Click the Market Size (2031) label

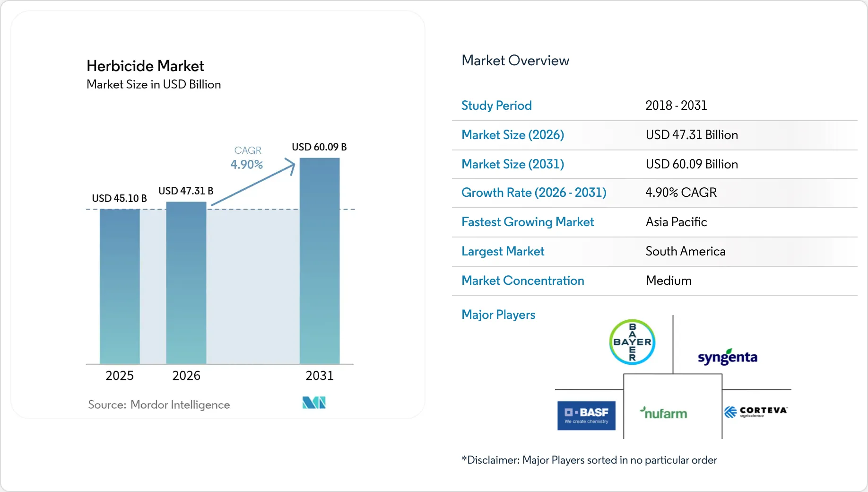click(512, 164)
